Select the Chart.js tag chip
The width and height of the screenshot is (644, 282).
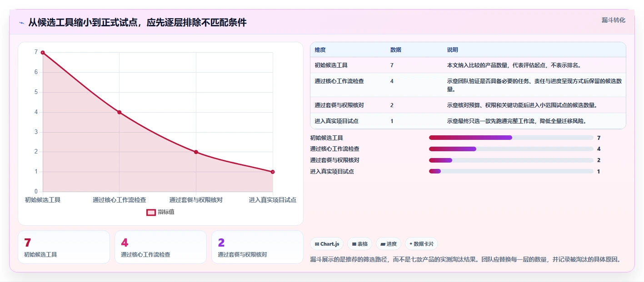pyautogui.click(x=327, y=244)
